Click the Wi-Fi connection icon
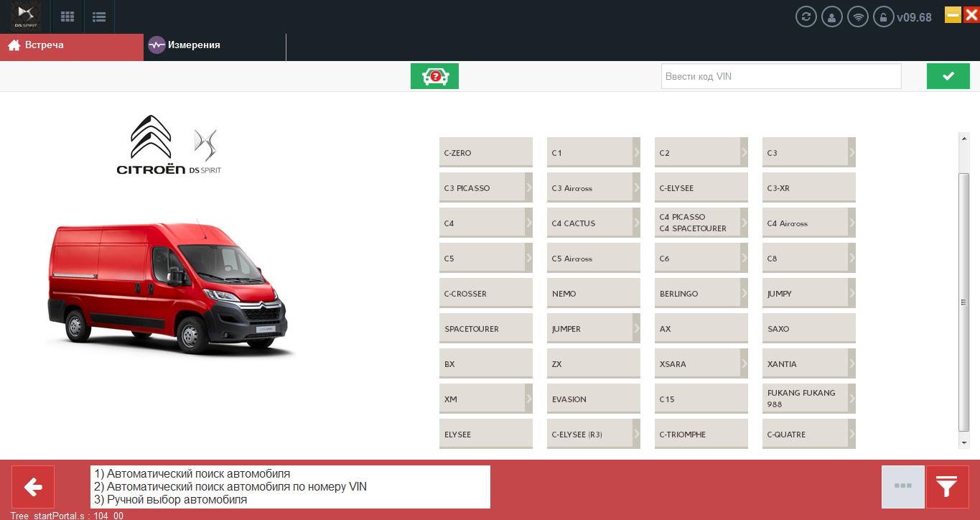 [858, 17]
